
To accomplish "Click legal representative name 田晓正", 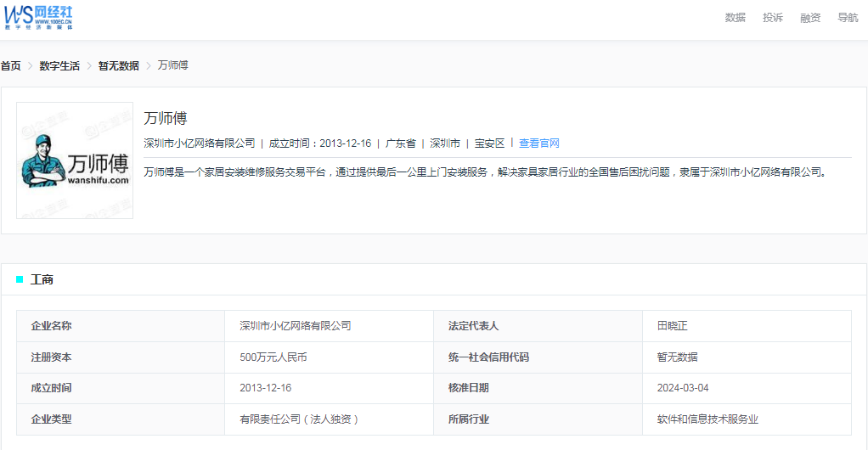I will 674,325.
